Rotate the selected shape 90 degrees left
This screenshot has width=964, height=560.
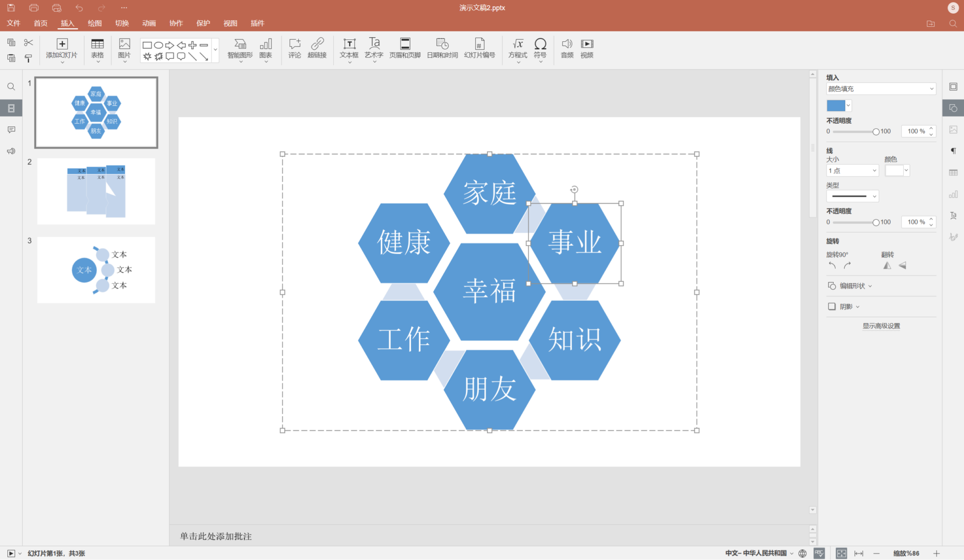click(x=831, y=265)
